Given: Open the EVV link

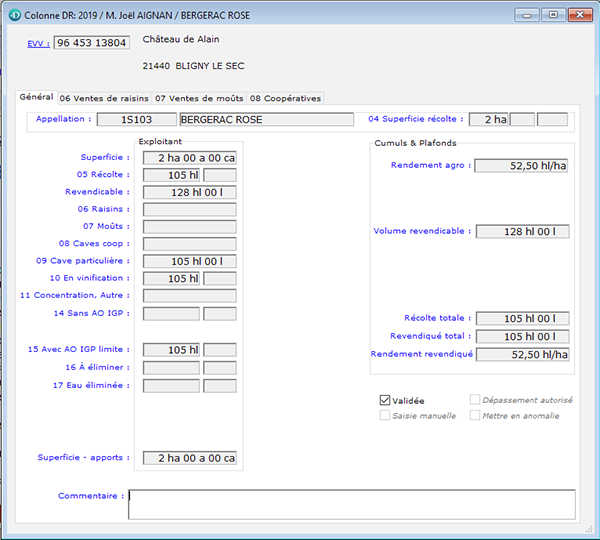Looking at the screenshot, I should pos(38,44).
